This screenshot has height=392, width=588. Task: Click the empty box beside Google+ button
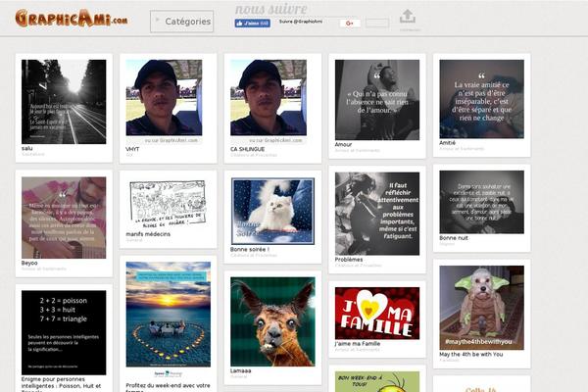[377, 24]
